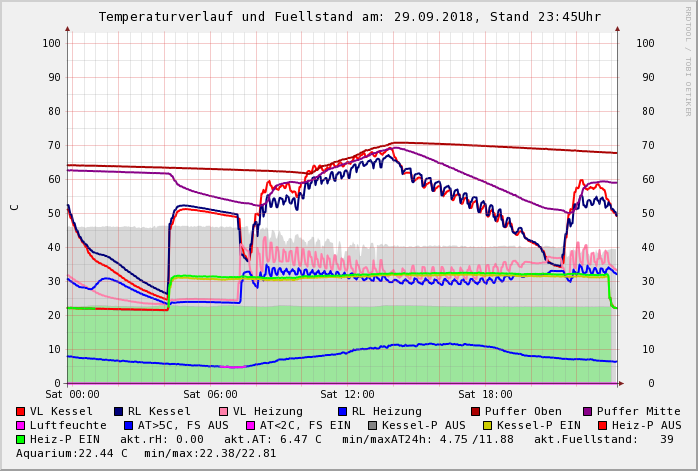Click the dark blue RL Kessel swatch

pyautogui.click(x=118, y=411)
